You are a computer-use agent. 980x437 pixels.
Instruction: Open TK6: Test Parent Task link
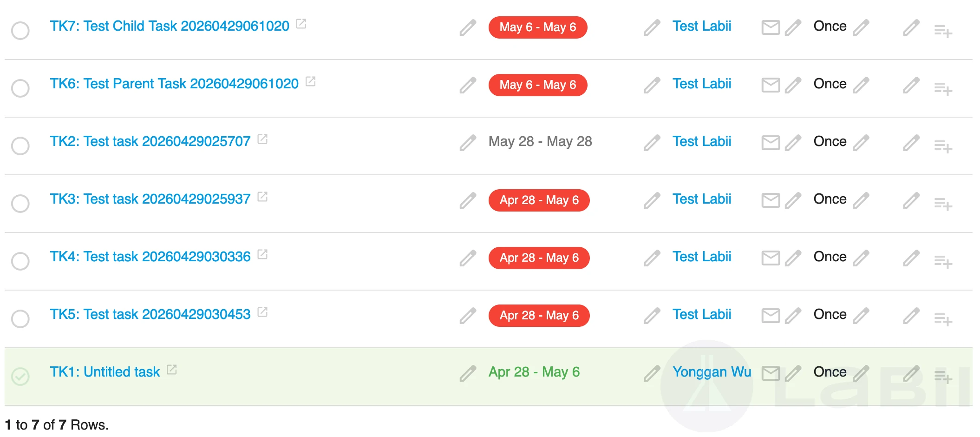[x=174, y=84]
